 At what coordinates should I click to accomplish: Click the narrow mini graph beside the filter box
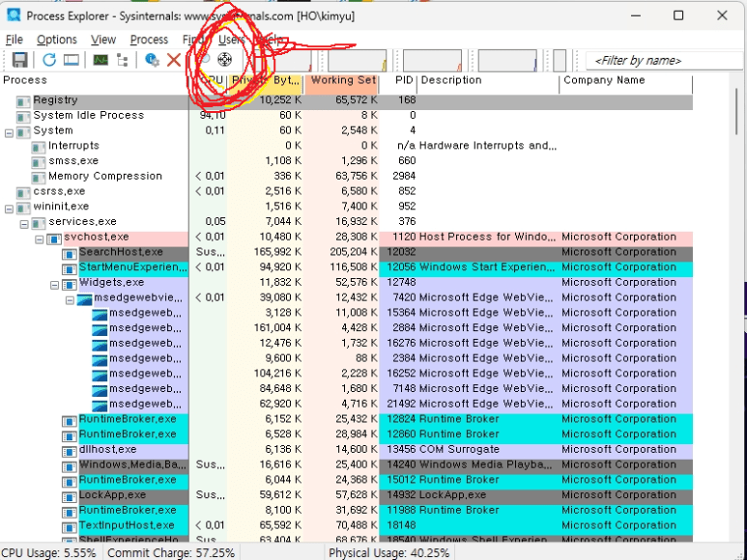[560, 61]
